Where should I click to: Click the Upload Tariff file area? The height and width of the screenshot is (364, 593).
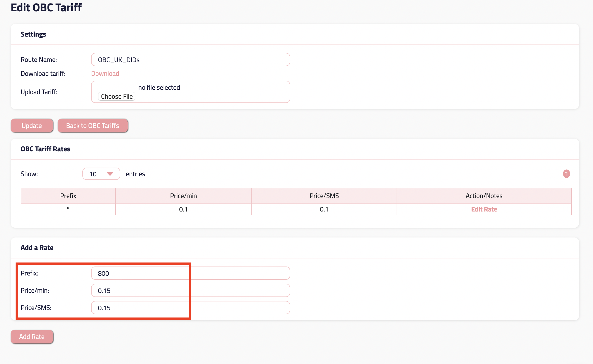point(117,96)
